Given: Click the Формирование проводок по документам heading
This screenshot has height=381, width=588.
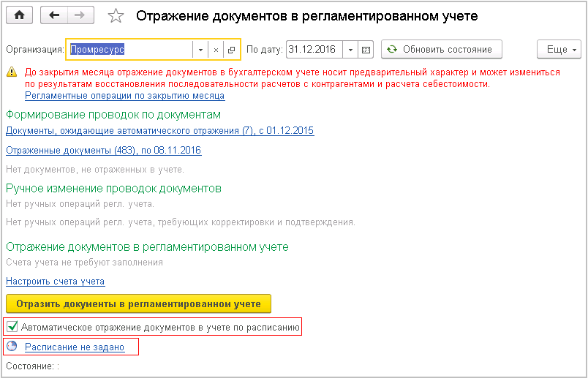Looking at the screenshot, I should (x=113, y=114).
